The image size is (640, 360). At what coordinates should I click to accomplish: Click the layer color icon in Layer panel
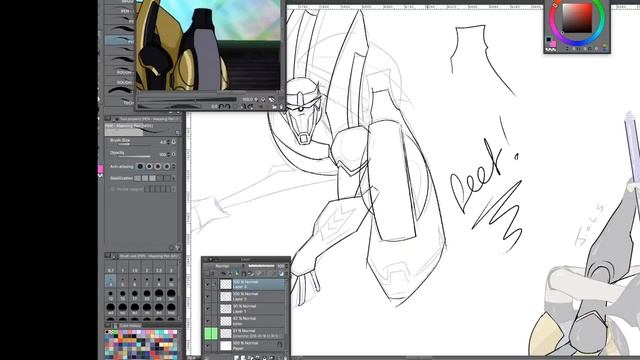(x=281, y=274)
